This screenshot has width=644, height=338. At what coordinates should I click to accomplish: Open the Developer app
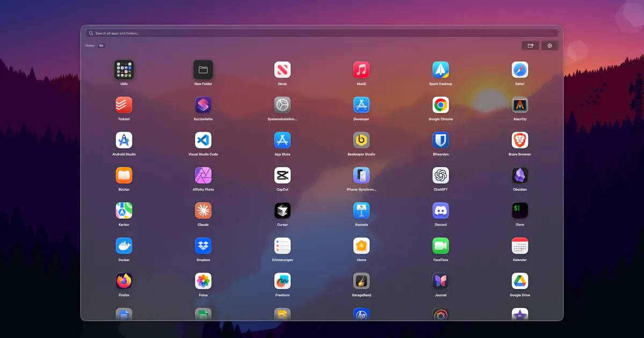pyautogui.click(x=362, y=105)
